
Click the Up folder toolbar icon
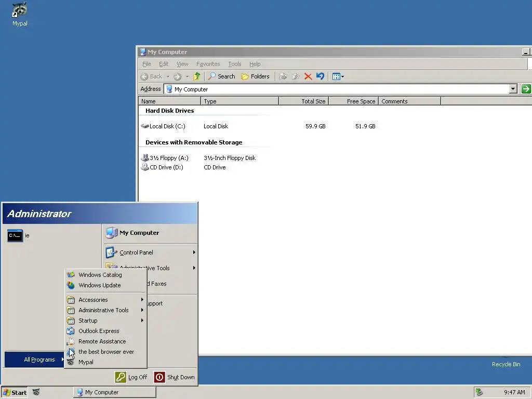tap(197, 76)
